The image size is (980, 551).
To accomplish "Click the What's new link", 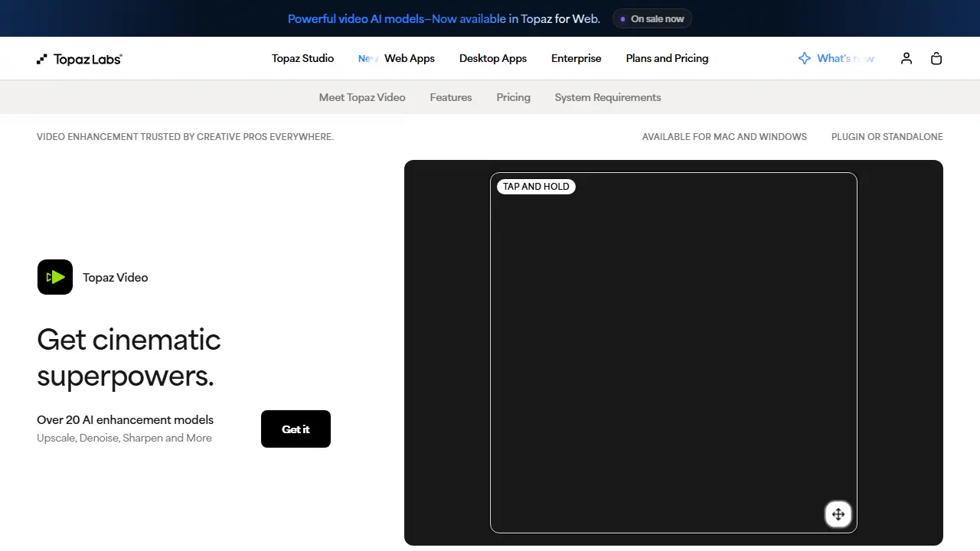I will pyautogui.click(x=845, y=58).
